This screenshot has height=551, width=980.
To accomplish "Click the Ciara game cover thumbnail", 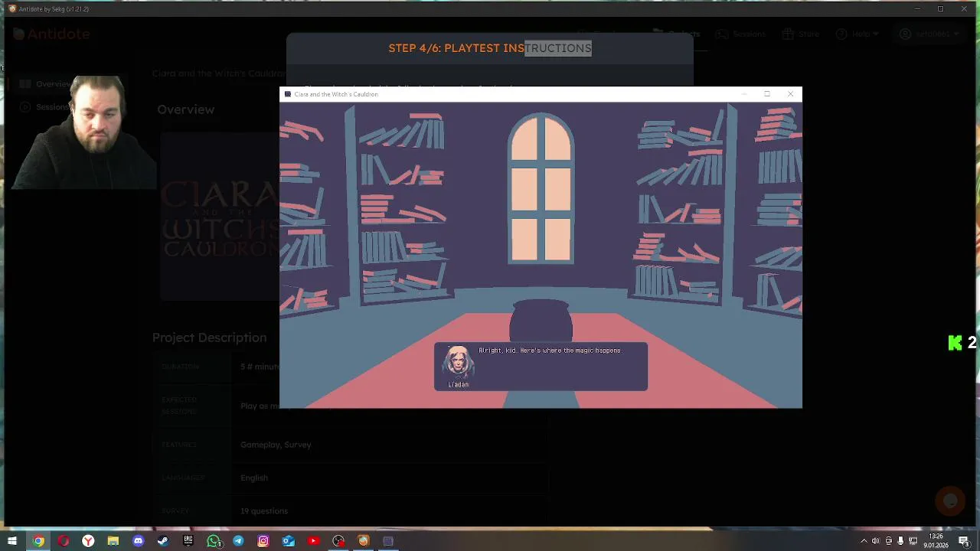I will pos(220,217).
